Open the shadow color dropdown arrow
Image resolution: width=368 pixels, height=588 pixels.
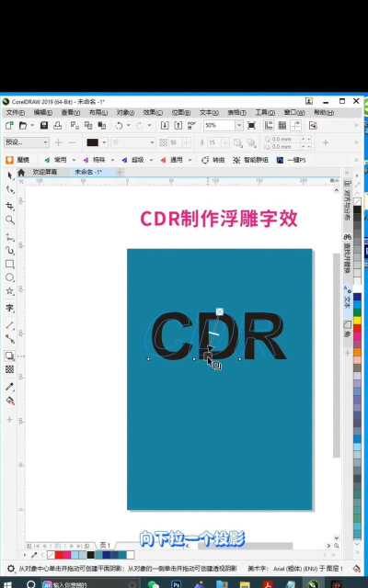104,142
